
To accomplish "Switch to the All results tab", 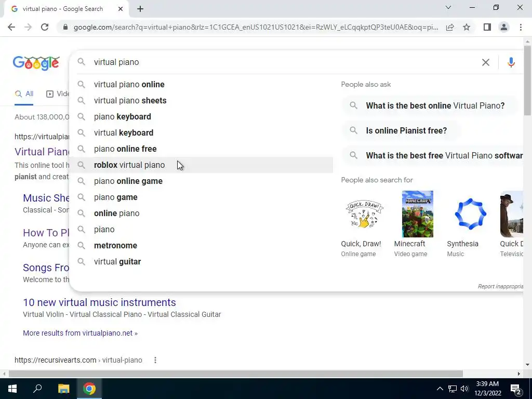I will pyautogui.click(x=24, y=94).
